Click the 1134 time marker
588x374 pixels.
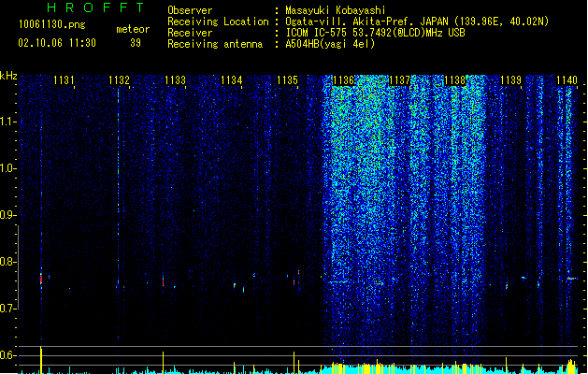click(232, 80)
